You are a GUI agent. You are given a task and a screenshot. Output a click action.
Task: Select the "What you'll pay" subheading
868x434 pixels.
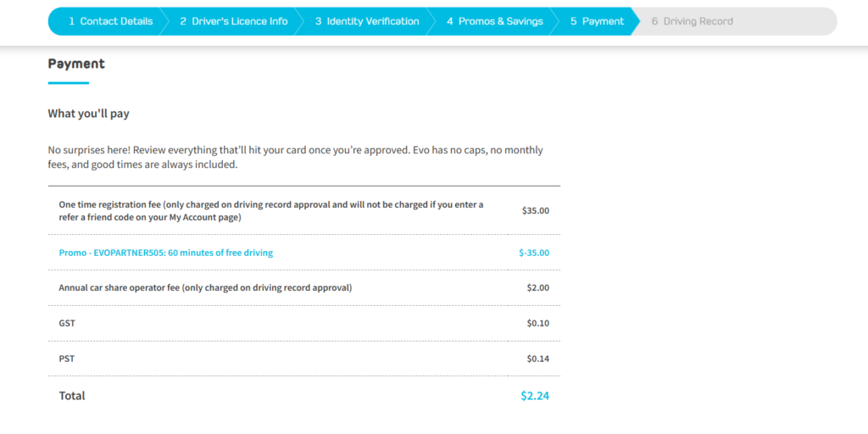88,114
